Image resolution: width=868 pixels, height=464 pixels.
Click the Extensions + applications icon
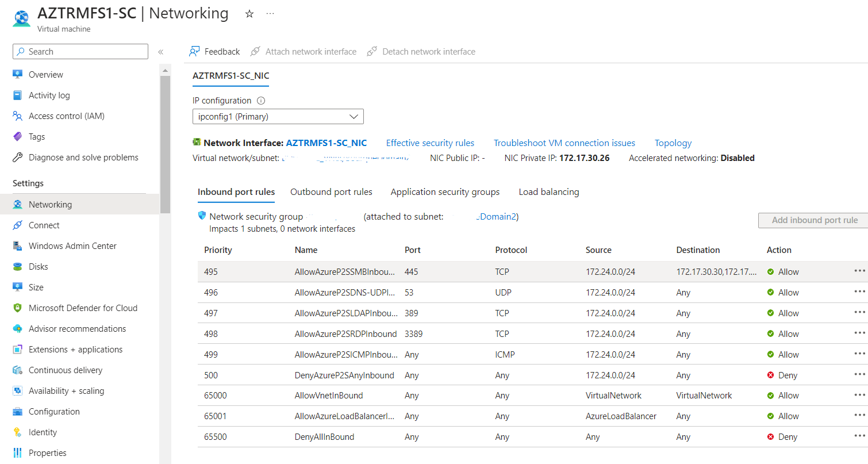[x=17, y=350]
